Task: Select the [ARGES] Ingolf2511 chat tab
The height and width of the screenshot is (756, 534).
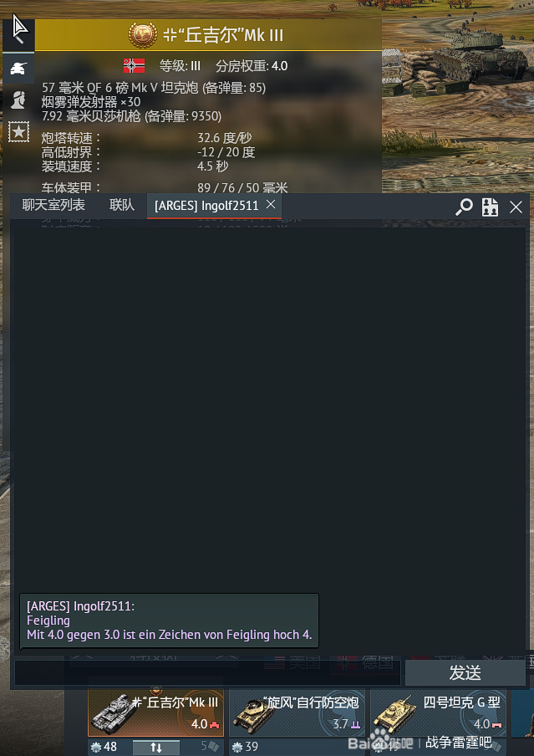Action: [206, 206]
